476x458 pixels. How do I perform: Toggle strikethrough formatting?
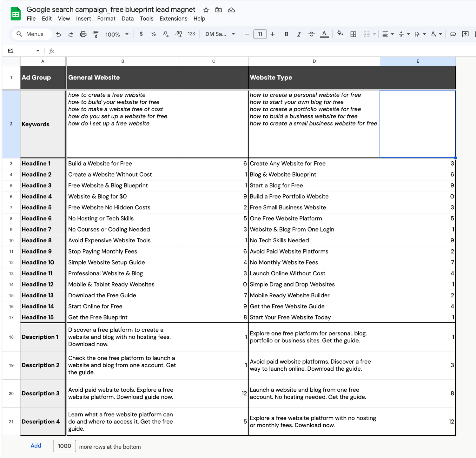coord(312,34)
